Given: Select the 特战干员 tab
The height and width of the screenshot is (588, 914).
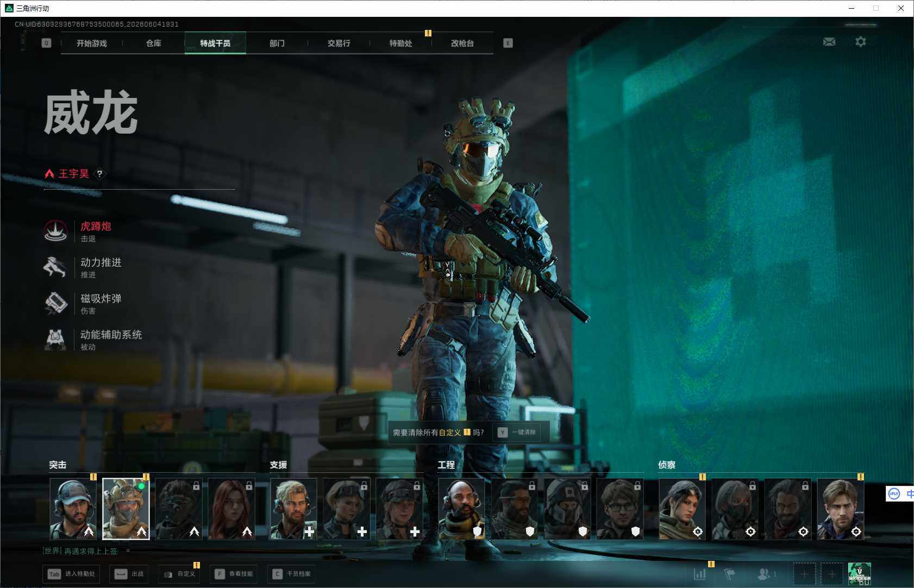Looking at the screenshot, I should (x=215, y=43).
